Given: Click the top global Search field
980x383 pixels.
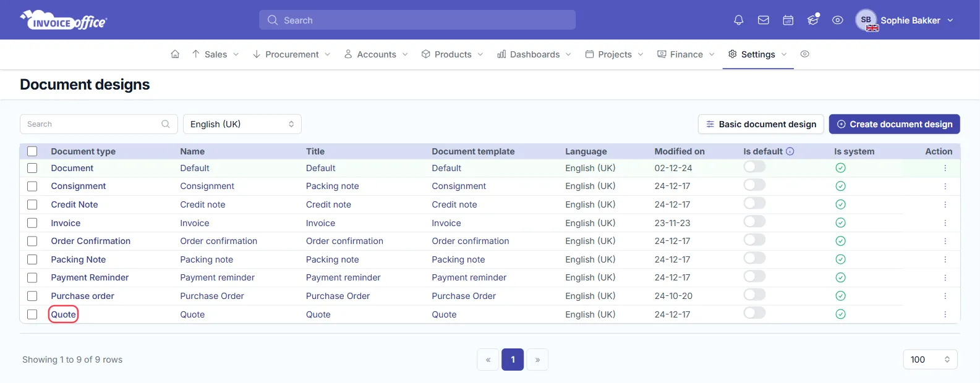Looking at the screenshot, I should point(417,20).
